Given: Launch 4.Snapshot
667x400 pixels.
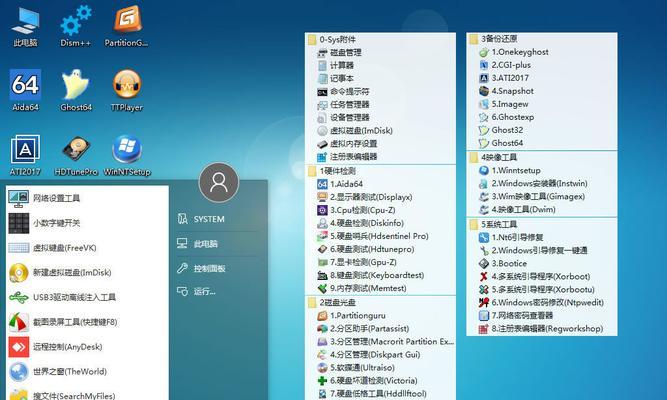Looking at the screenshot, I should point(542,91).
